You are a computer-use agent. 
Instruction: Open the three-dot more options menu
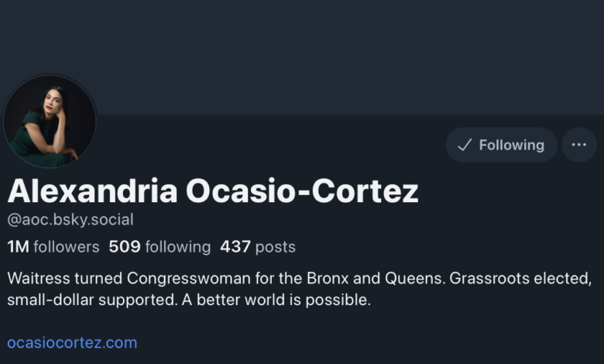coord(578,145)
